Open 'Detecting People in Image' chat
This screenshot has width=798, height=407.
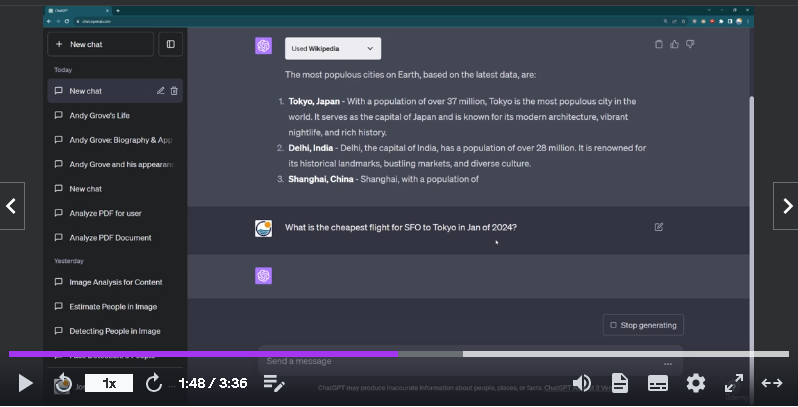pos(115,331)
